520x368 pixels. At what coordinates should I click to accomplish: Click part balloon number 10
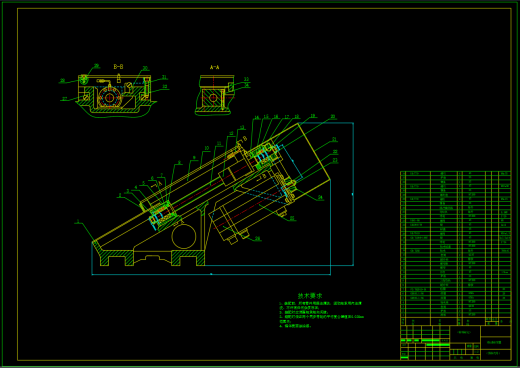click(207, 148)
